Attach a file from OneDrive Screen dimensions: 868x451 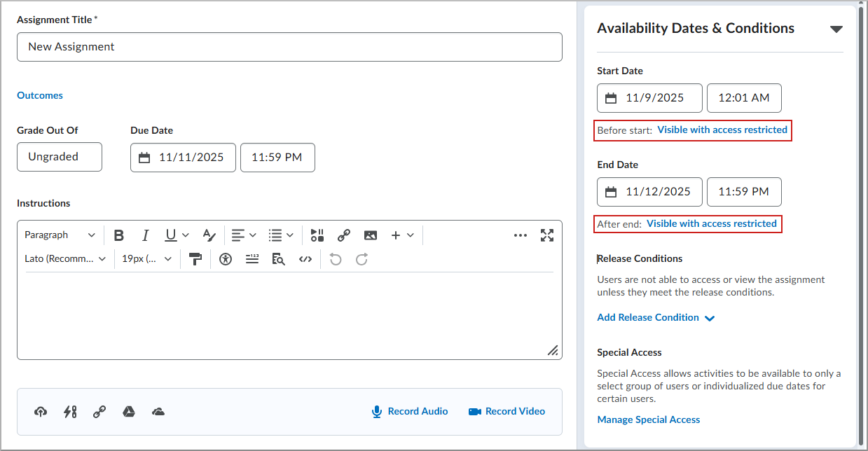[158, 411]
